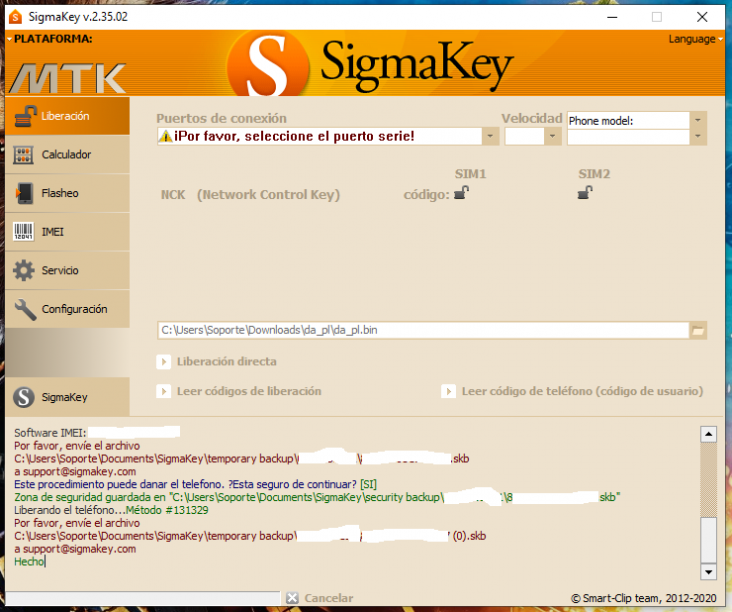The image size is (732, 612).
Task: Click the Liberación directa arrow icon
Action: pos(163,362)
